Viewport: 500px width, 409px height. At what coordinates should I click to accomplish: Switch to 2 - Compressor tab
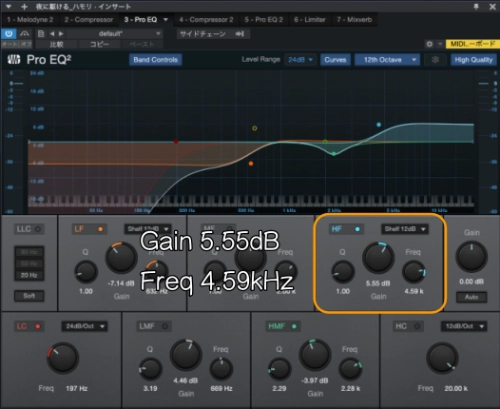(x=89, y=20)
